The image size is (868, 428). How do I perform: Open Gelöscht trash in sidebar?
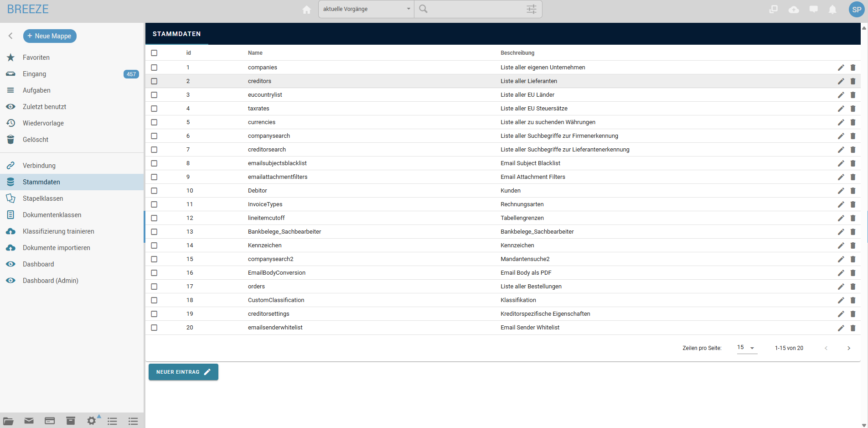(72, 140)
